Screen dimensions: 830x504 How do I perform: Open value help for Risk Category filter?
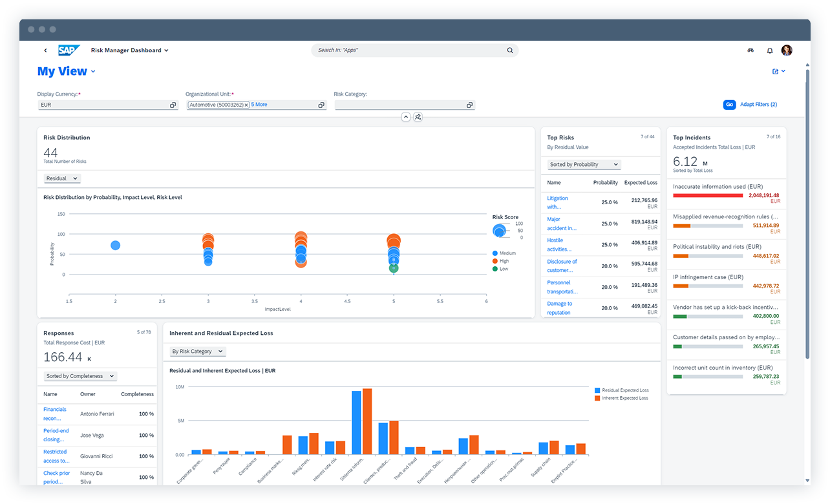tap(469, 104)
